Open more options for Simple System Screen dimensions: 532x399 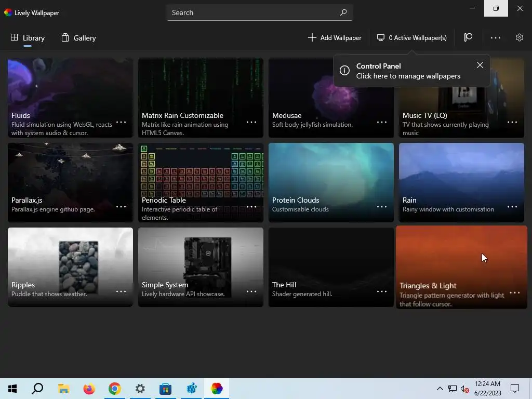(x=251, y=291)
